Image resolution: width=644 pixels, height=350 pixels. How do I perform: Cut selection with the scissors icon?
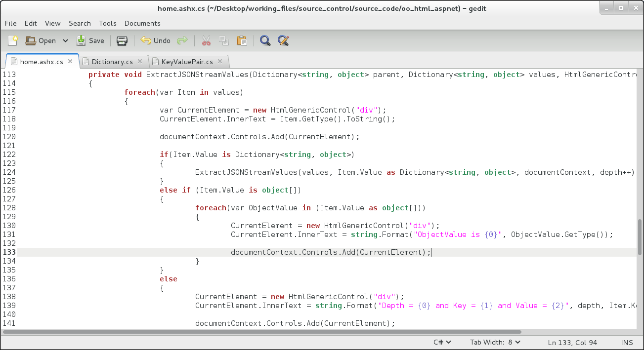206,40
